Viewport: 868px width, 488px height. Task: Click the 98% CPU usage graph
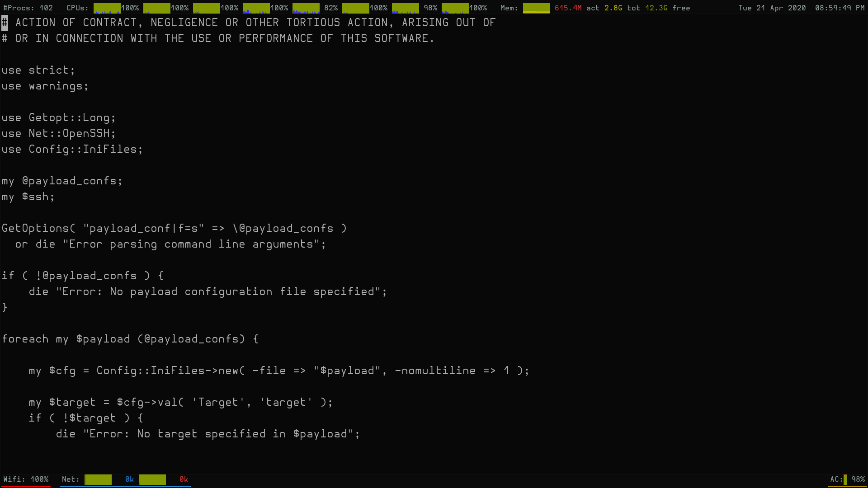tap(405, 8)
